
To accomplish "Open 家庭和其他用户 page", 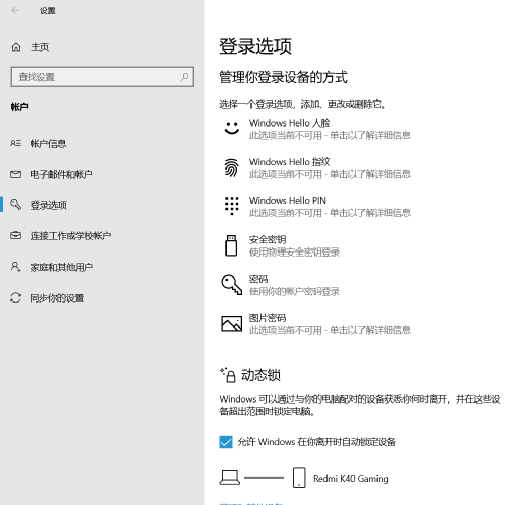I will point(62,267).
